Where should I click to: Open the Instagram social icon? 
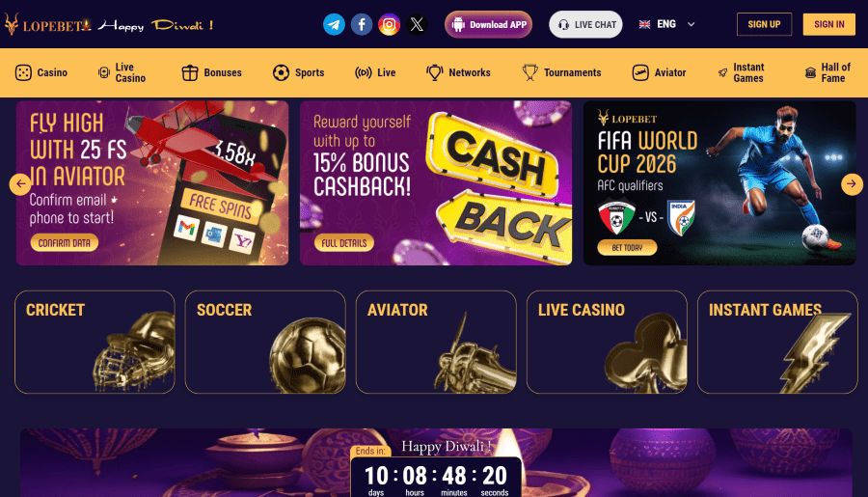click(x=390, y=24)
